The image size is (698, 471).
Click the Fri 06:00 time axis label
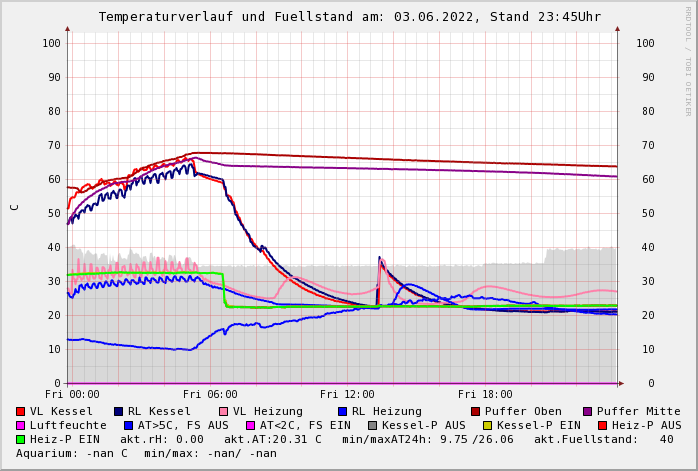210,394
